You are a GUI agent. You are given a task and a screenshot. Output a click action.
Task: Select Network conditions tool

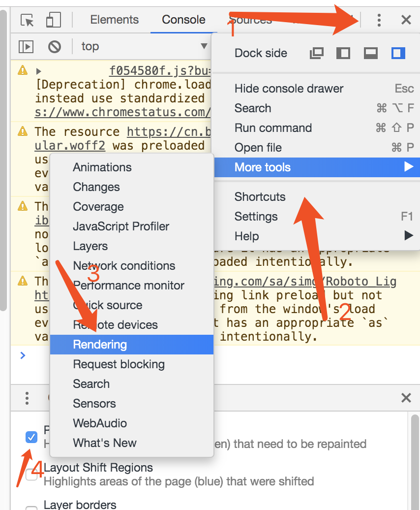coord(132,266)
